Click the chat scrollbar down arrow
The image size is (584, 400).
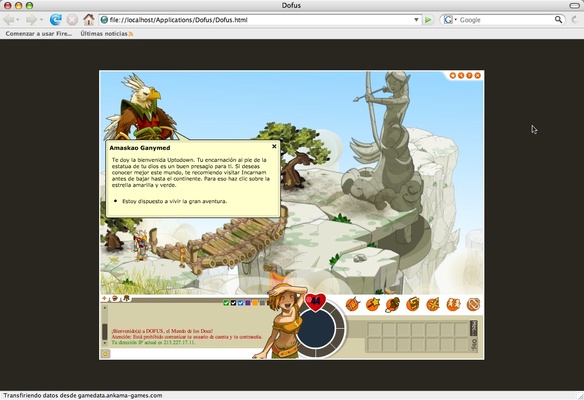[x=105, y=342]
